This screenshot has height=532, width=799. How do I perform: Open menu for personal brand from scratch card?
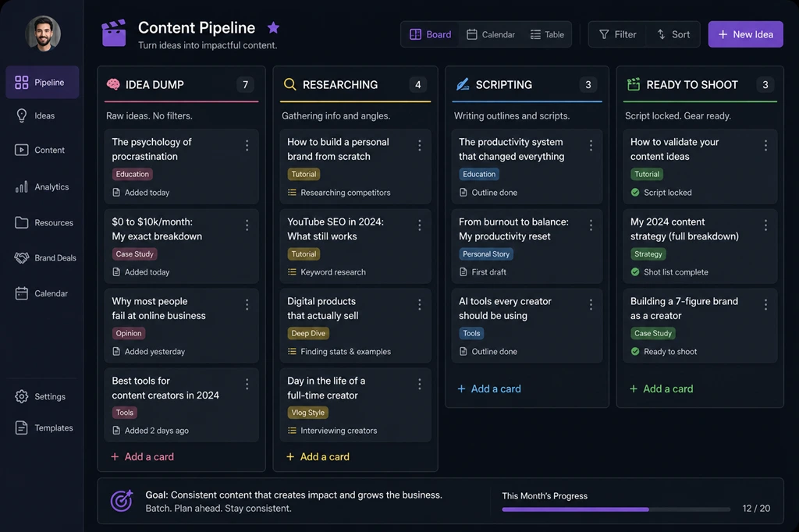(419, 145)
